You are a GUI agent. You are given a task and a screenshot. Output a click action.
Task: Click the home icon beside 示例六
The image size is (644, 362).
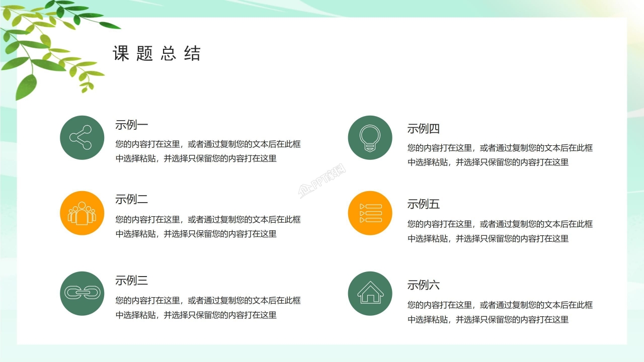[x=370, y=293]
